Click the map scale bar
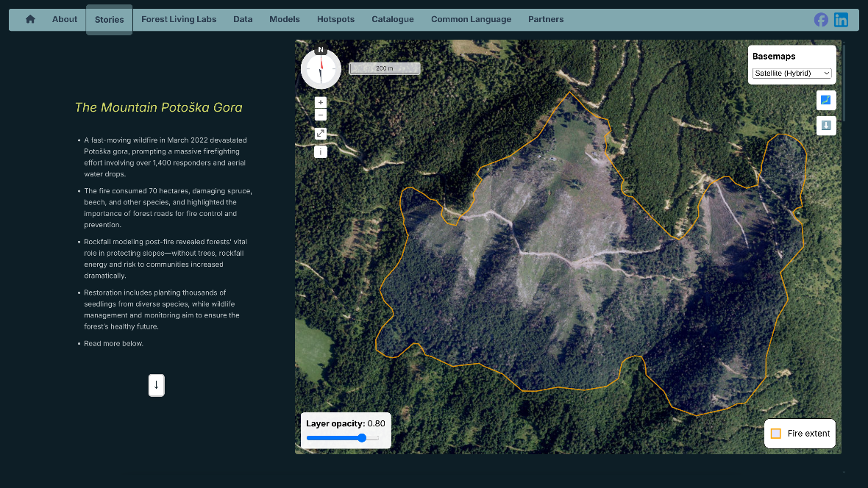This screenshot has height=488, width=868. point(385,68)
